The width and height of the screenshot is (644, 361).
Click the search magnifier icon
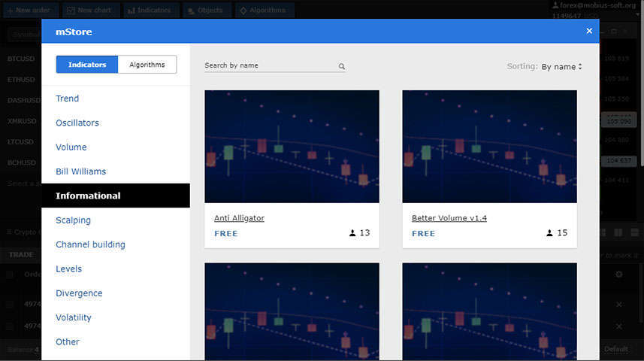coord(341,66)
